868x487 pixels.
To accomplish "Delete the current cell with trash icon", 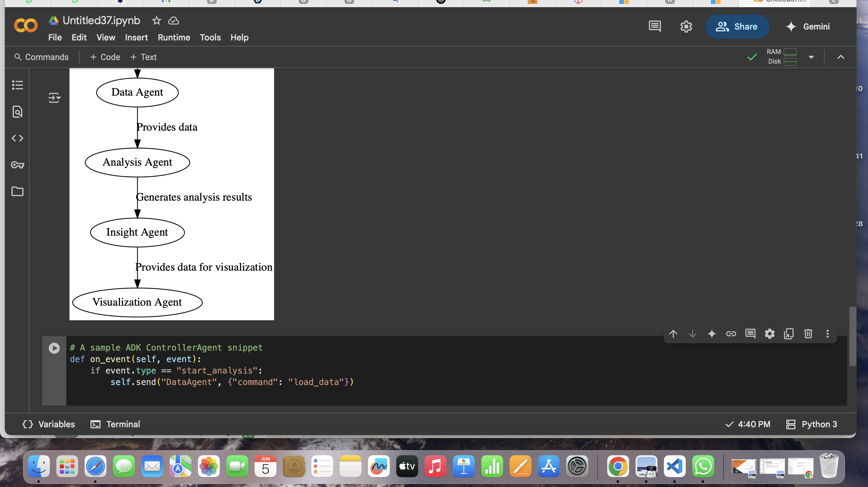I will (x=808, y=333).
